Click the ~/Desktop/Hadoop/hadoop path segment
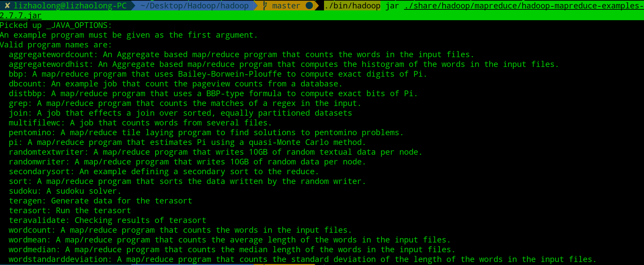The height and width of the screenshot is (265, 644). pyautogui.click(x=195, y=6)
